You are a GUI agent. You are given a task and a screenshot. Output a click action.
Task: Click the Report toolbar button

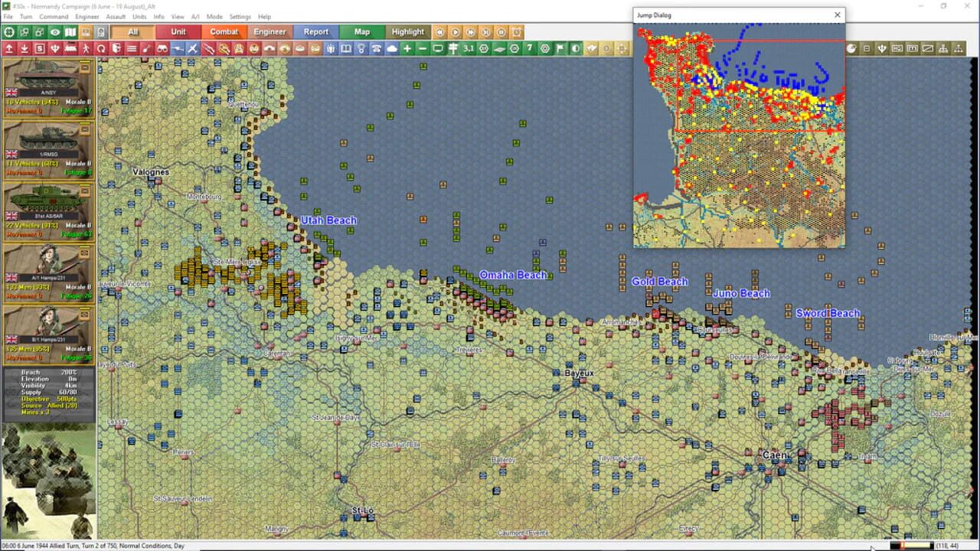click(315, 31)
